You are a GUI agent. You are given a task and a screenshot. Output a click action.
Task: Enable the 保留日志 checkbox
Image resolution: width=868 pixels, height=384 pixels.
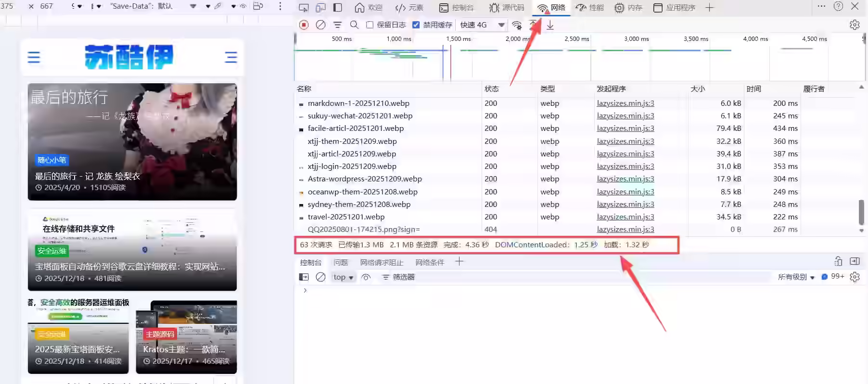370,25
